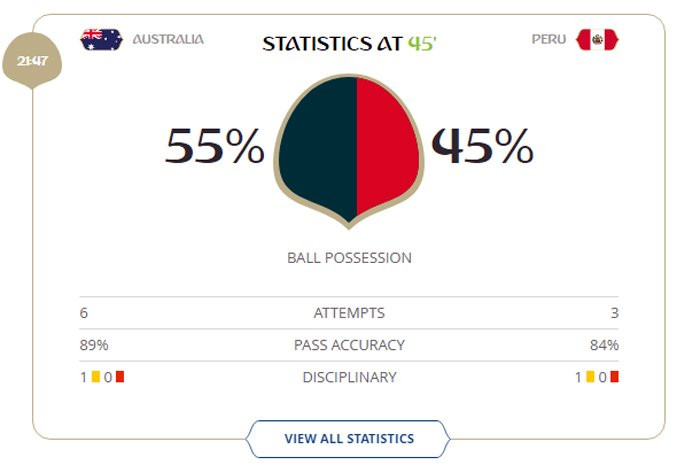Select the Attempts stat row label
This screenshot has height=465, width=700.
[x=349, y=313]
